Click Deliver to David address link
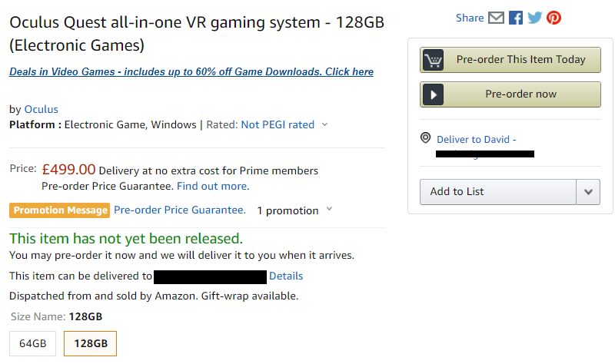This screenshot has height=364, width=615. point(477,140)
